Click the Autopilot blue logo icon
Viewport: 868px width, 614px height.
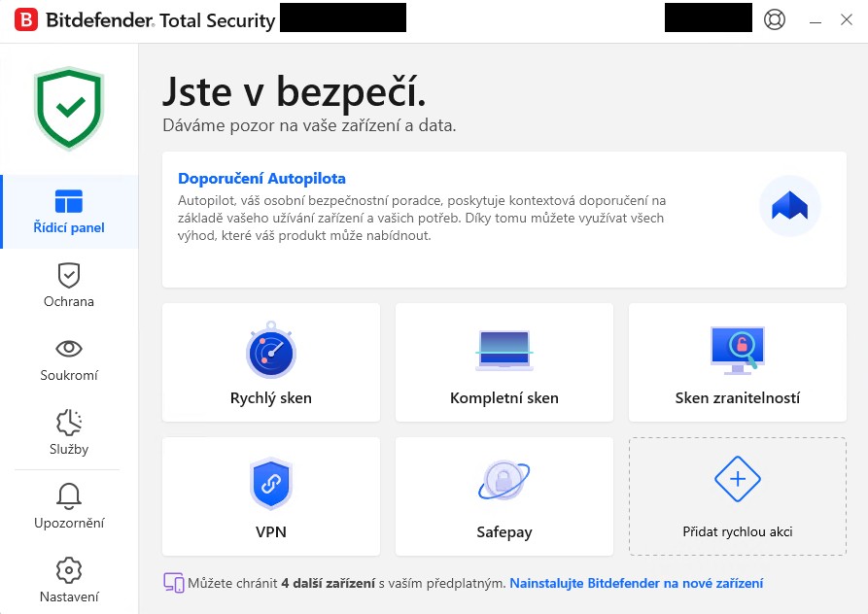[x=789, y=206]
